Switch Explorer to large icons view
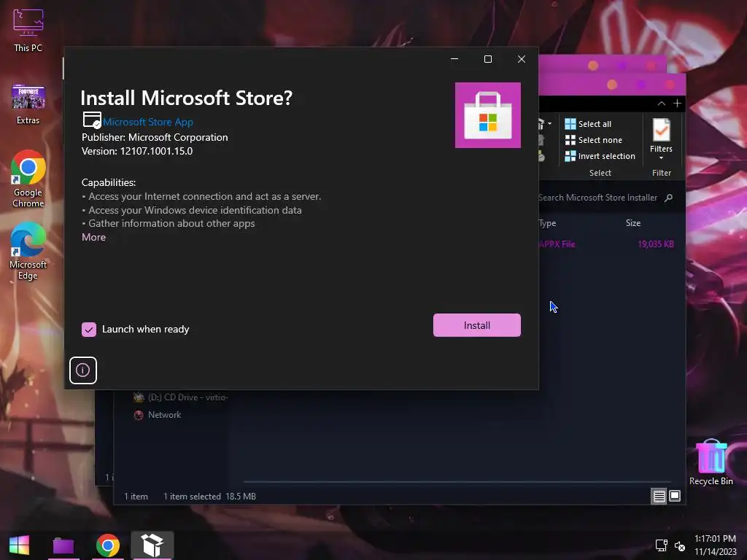This screenshot has height=560, width=747. point(675,496)
